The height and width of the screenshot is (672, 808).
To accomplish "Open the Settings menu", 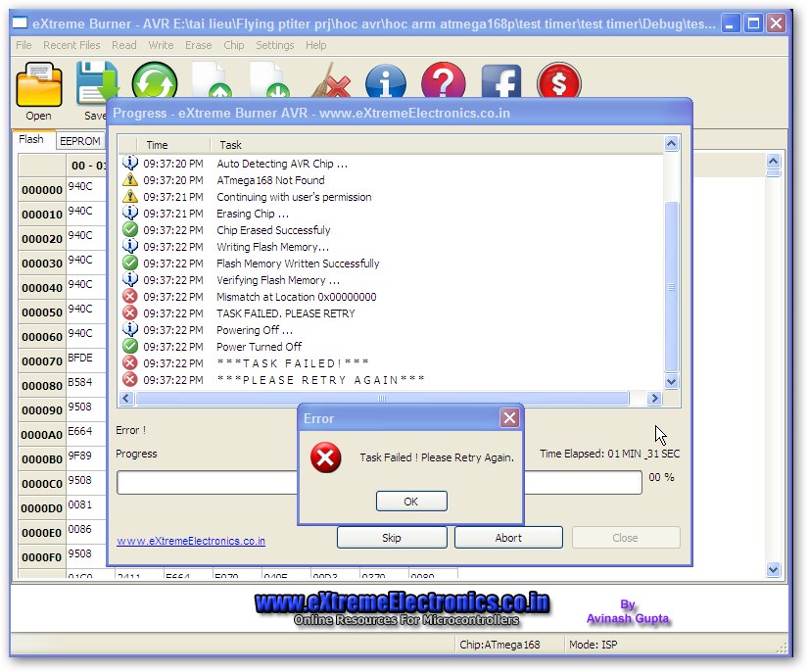I will pyautogui.click(x=274, y=45).
